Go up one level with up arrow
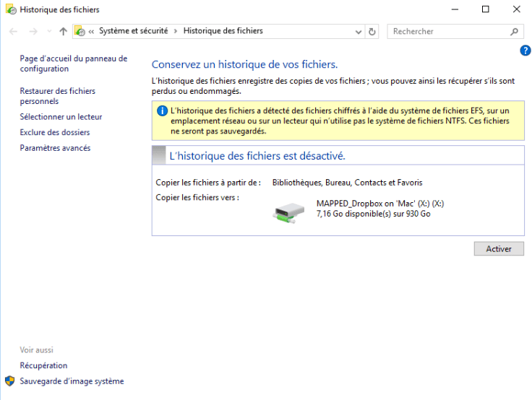 click(x=63, y=32)
